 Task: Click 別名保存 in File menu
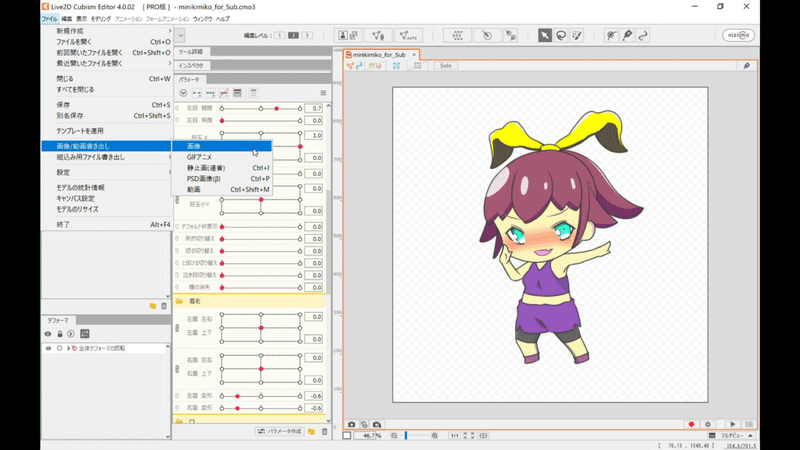(x=106, y=116)
